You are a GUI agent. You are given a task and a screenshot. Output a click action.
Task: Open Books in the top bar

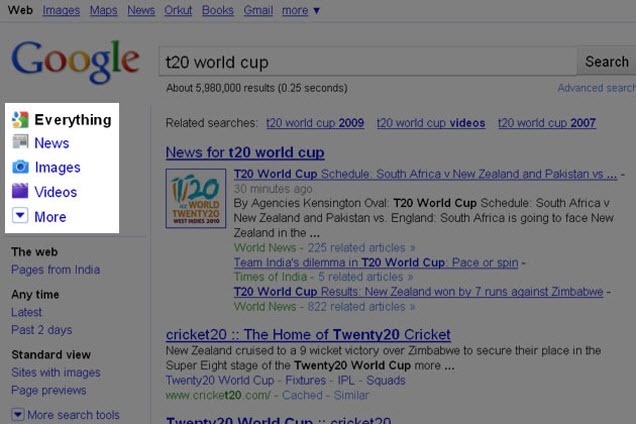pos(218,10)
